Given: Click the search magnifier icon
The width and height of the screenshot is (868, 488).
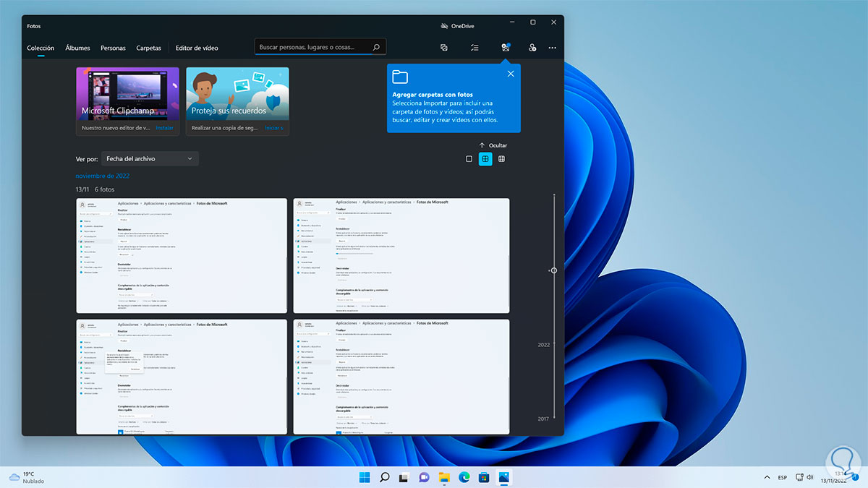Looking at the screenshot, I should click(376, 47).
